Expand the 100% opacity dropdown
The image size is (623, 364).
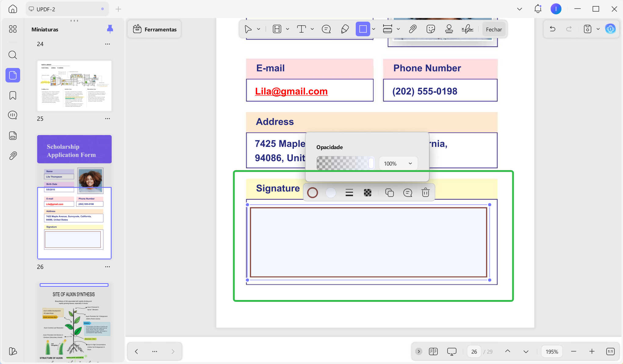point(398,163)
